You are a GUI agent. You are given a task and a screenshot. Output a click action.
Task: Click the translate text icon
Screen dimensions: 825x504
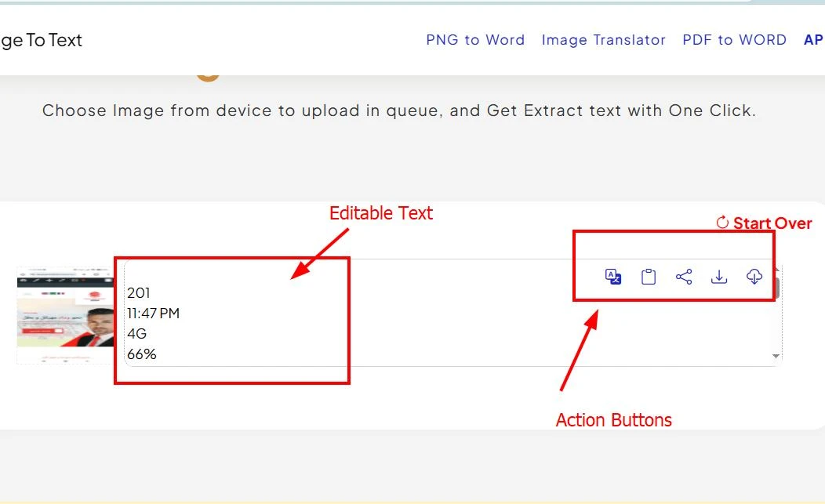point(613,277)
